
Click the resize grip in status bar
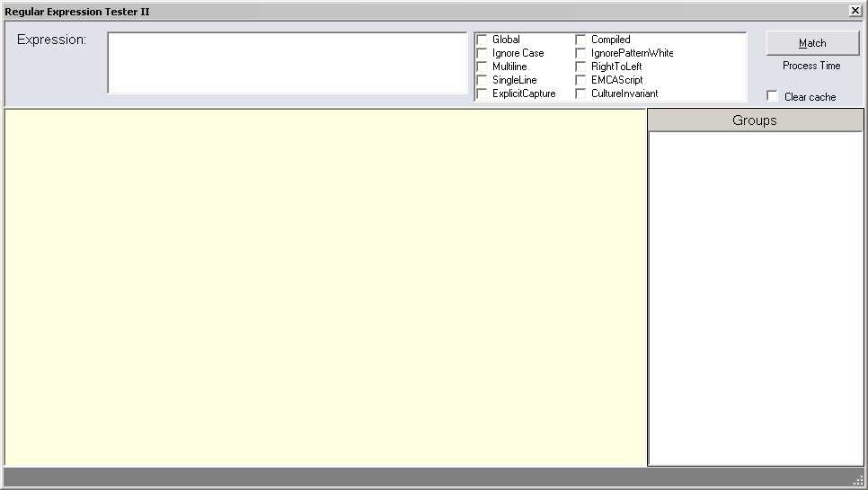click(857, 479)
